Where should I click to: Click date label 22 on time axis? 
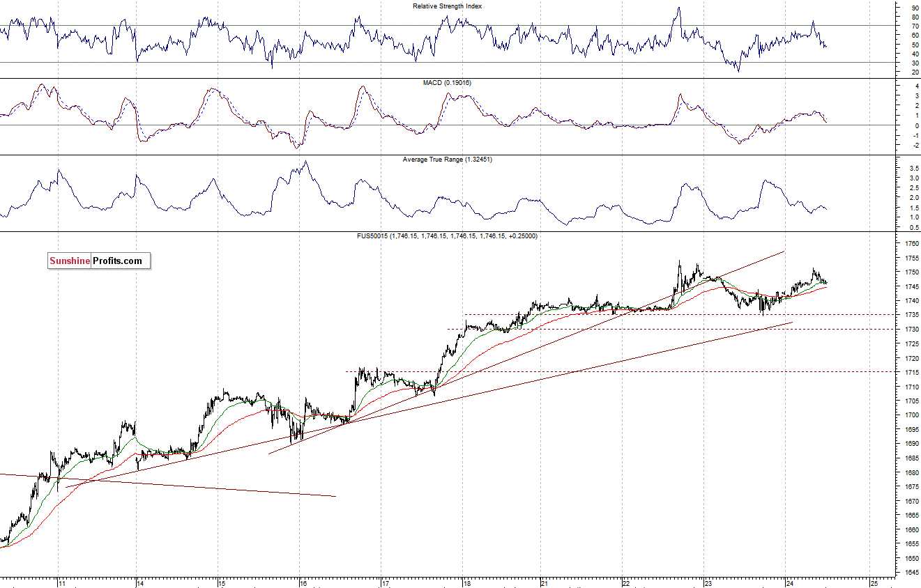pyautogui.click(x=626, y=583)
